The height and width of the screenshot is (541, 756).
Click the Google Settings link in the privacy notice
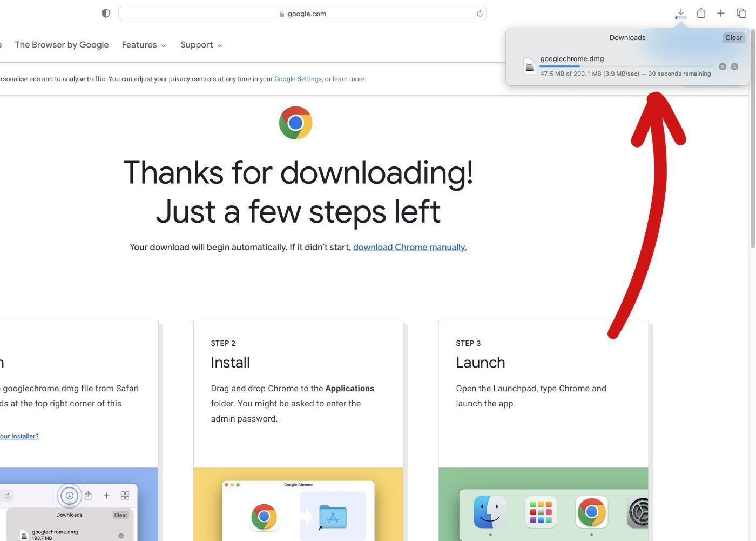298,79
